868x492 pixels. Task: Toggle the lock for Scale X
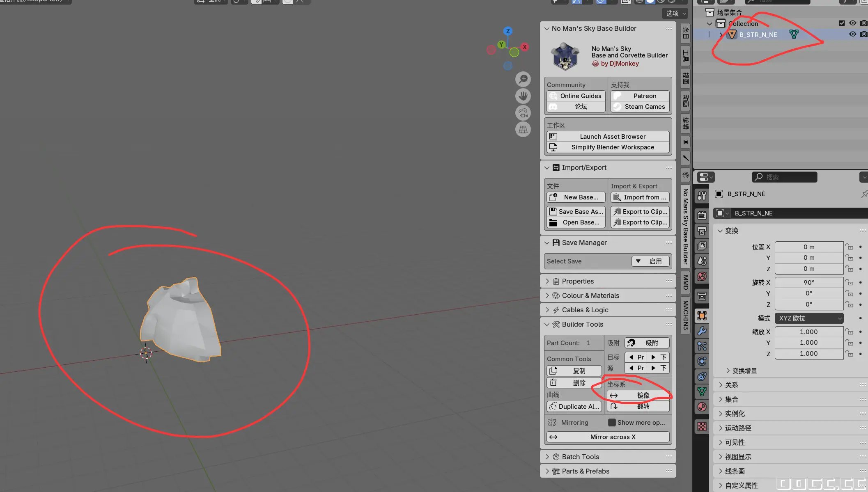(849, 332)
